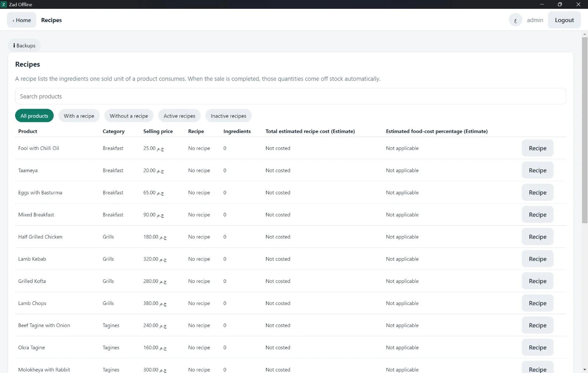Screen dimensions: 588x373
Task: Open Recipe for Eggs with Basturma
Action: 537,193
